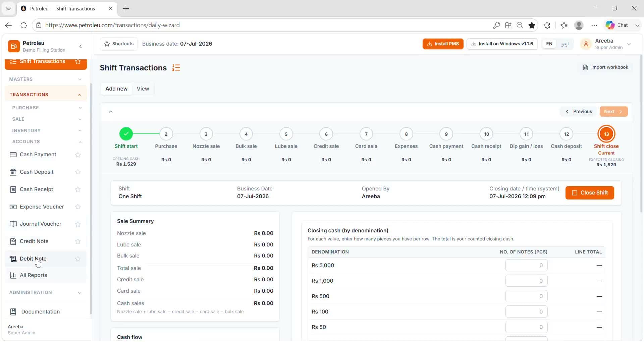
Task: Click the Rs 500 notes count field
Action: click(526, 296)
